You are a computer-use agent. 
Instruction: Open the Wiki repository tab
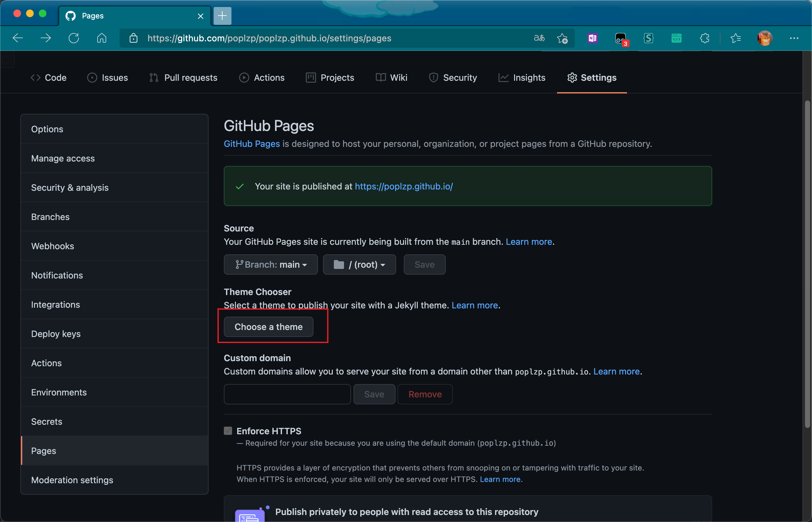pyautogui.click(x=391, y=78)
